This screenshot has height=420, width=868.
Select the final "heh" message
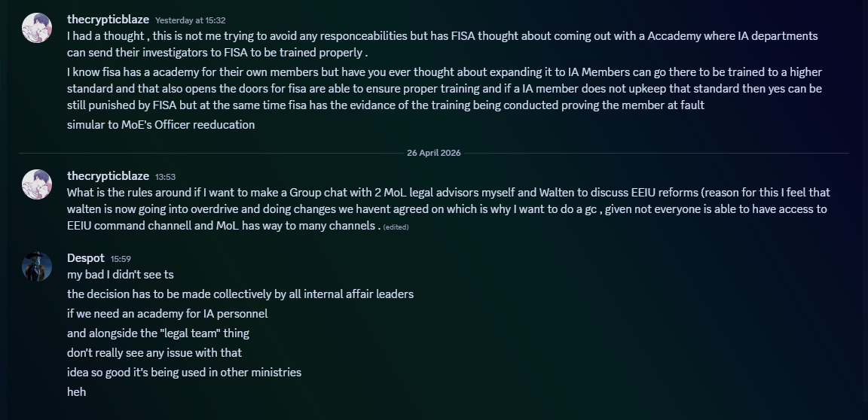point(76,392)
